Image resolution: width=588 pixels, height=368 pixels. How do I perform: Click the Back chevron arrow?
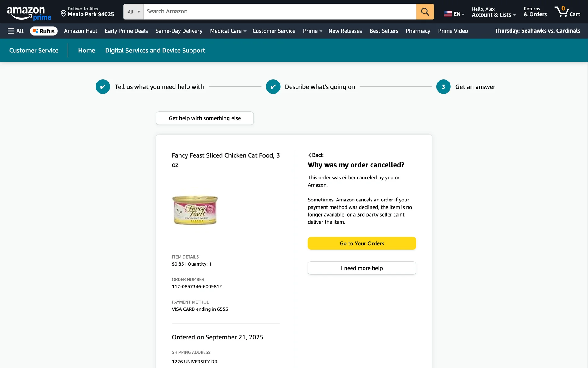pos(310,155)
